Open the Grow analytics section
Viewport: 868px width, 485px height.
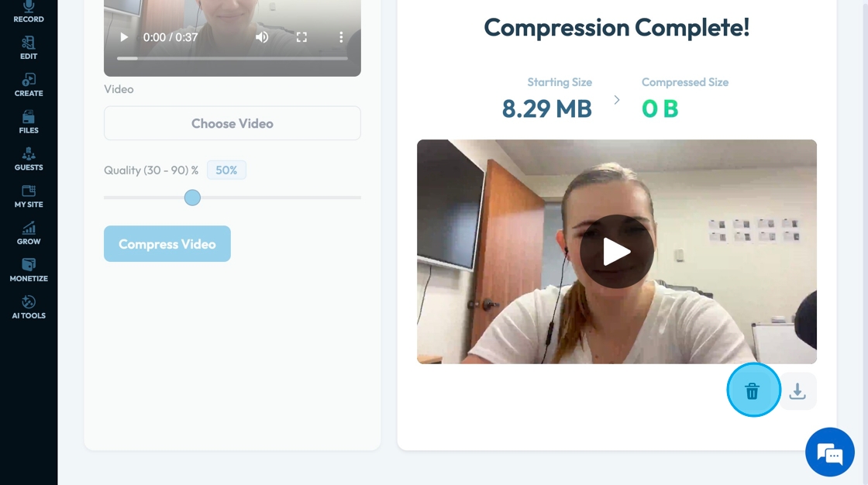[x=28, y=234]
